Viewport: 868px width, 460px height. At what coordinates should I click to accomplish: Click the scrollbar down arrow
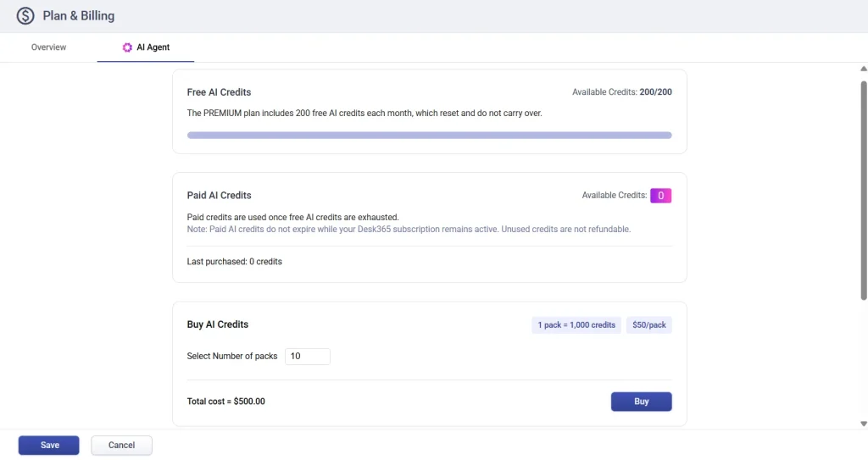click(x=863, y=423)
